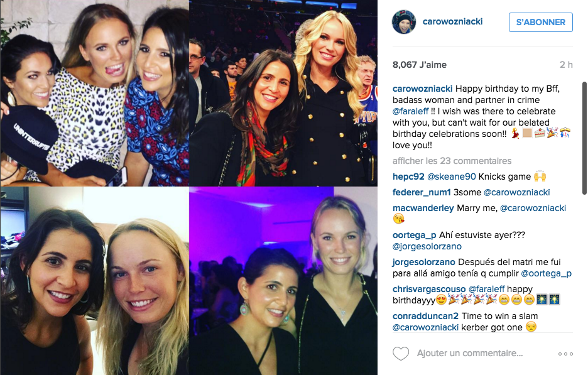Screen dimensions: 588x375
Task: Click the @faraleff mention in the caption
Action: 410,111
